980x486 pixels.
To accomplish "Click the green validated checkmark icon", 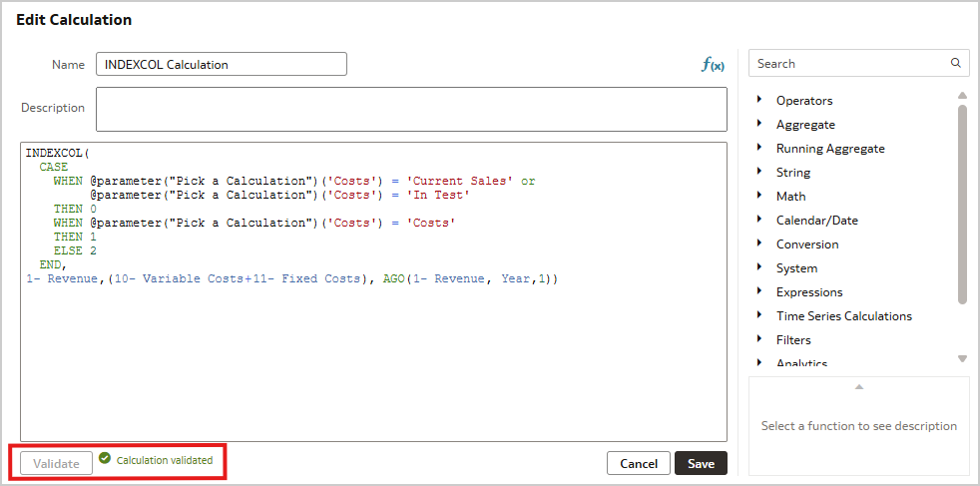I will (105, 459).
